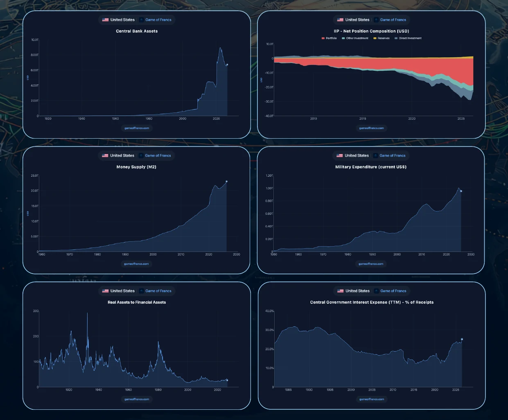Click United States label in Military Expenditure card
508x420 pixels.
coord(357,155)
